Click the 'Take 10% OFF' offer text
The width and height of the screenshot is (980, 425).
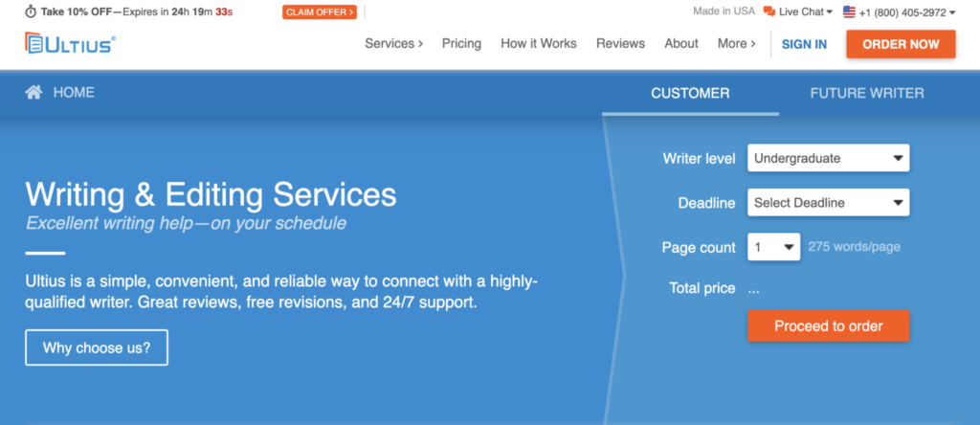click(x=77, y=11)
